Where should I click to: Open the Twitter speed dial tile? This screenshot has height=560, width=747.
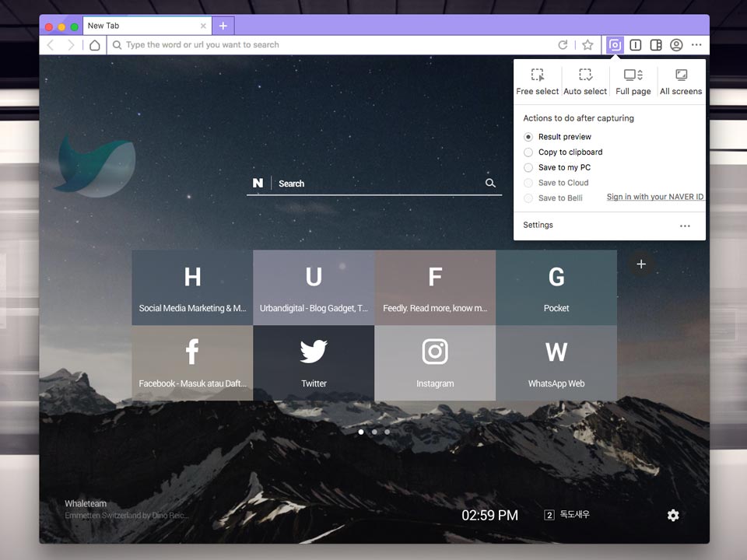pyautogui.click(x=314, y=363)
